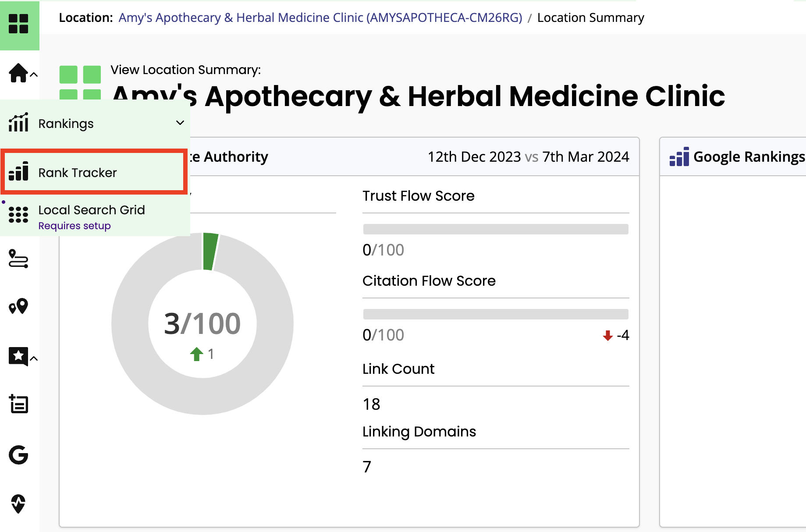This screenshot has height=532, width=806.
Task: Click the 7th Mar 2024 date
Action: [586, 156]
